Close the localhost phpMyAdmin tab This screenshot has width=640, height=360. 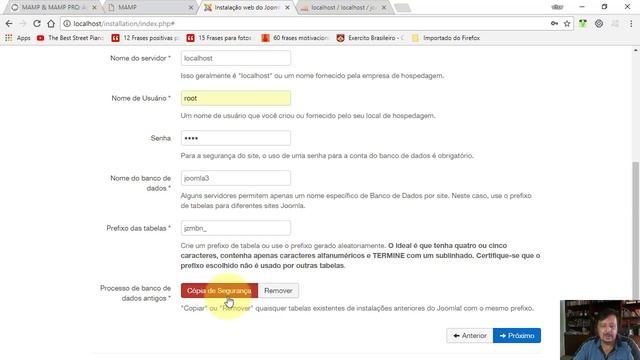(384, 7)
